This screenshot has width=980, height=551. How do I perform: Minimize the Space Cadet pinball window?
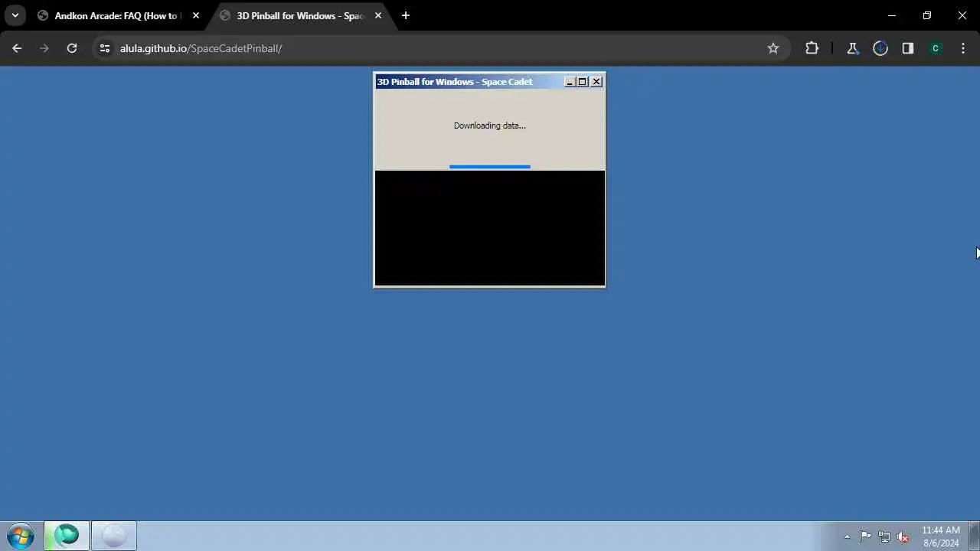click(x=570, y=82)
